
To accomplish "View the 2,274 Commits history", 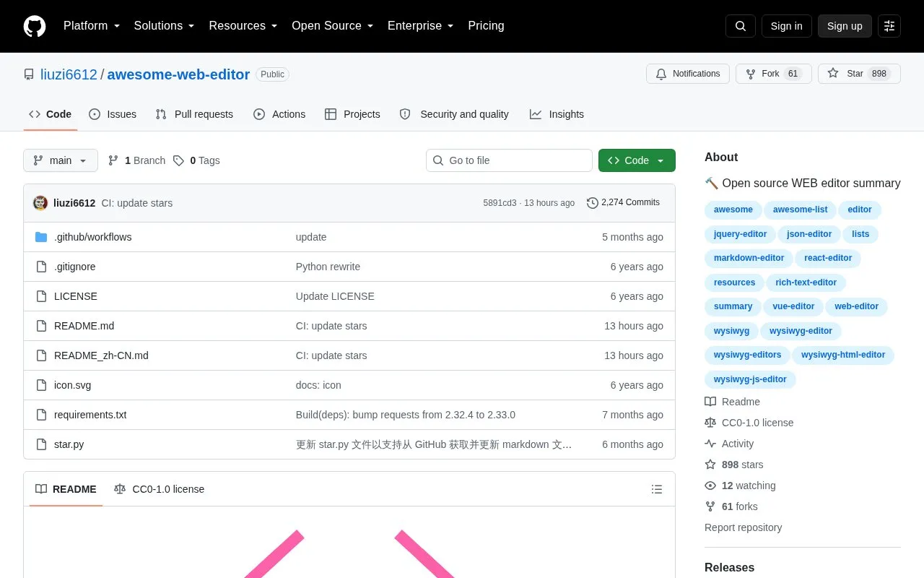I will [624, 202].
